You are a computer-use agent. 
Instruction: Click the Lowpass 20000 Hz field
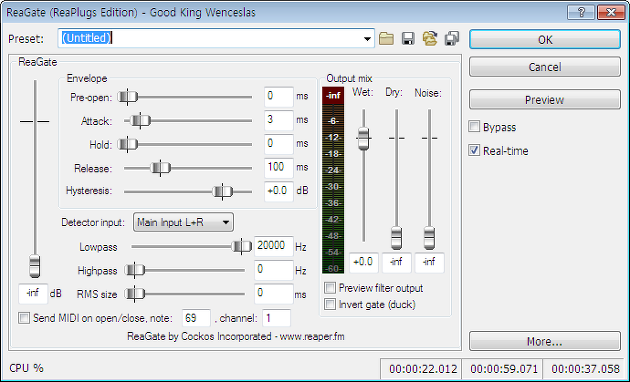pyautogui.click(x=274, y=246)
